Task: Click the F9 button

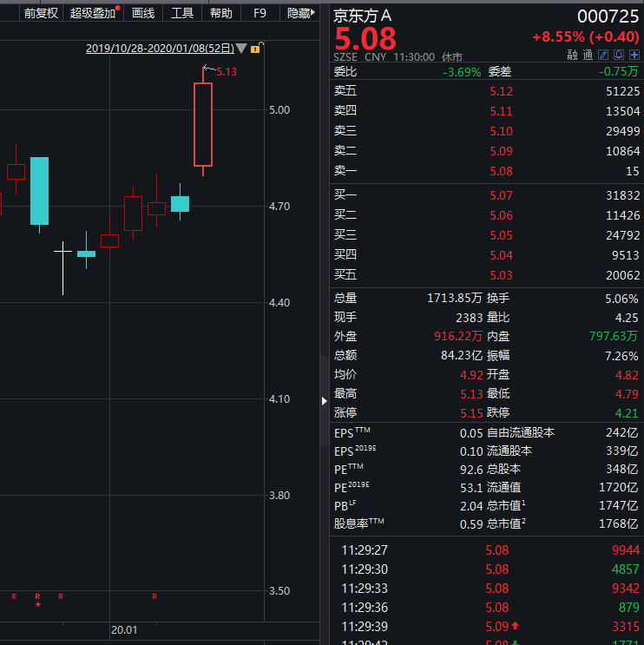Action: 260,13
